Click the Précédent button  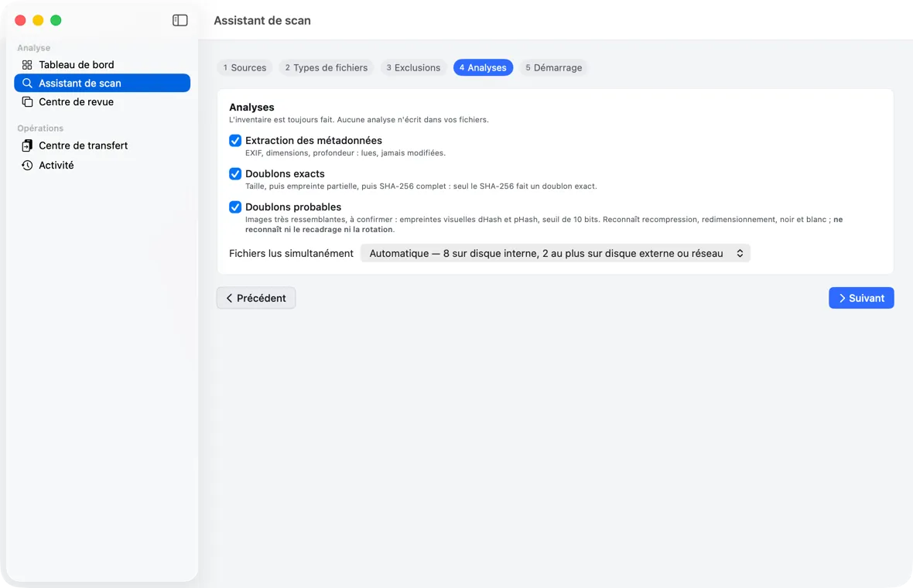pyautogui.click(x=256, y=298)
